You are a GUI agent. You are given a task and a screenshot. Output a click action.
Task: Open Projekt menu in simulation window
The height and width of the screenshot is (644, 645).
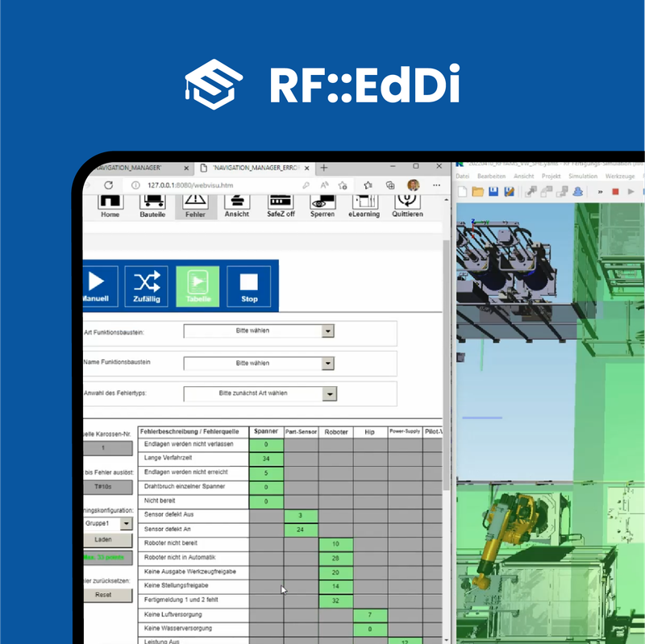[551, 176]
